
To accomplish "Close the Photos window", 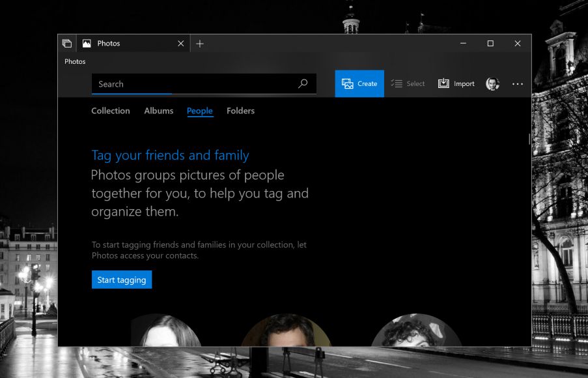I will pyautogui.click(x=518, y=44).
